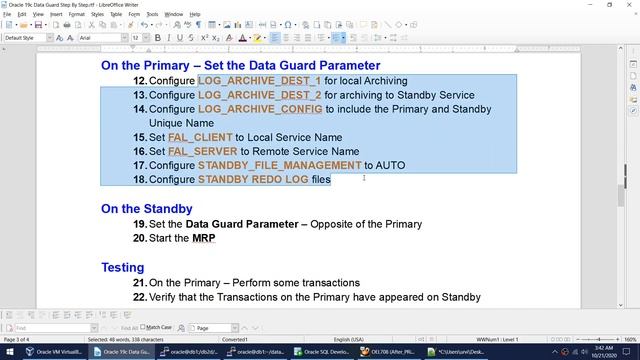Adjust the zoom slider in status bar
Image resolution: width=640 pixels, height=360 pixels.
click(x=599, y=339)
